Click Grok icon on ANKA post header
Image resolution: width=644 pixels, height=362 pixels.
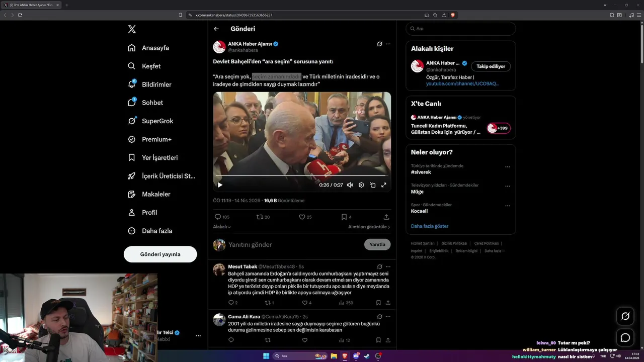pyautogui.click(x=380, y=44)
